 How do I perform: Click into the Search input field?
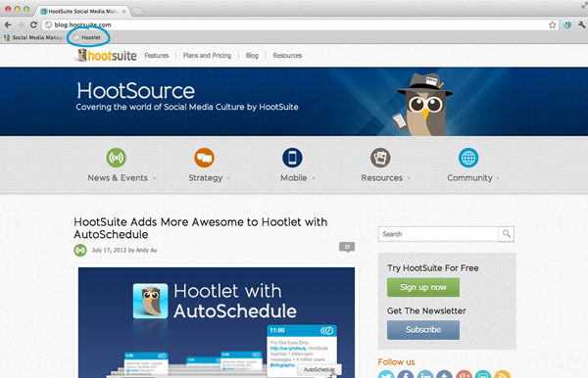(x=438, y=234)
